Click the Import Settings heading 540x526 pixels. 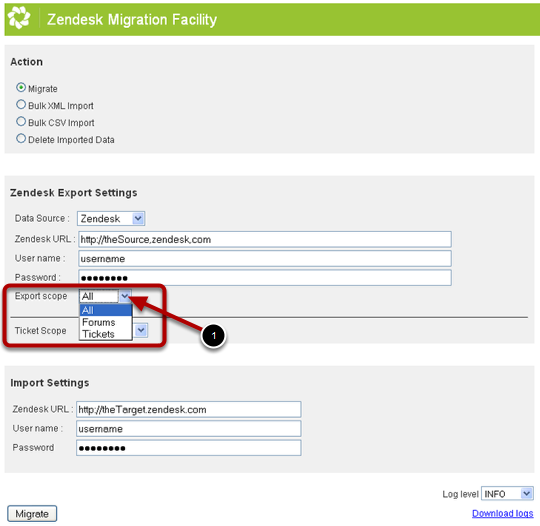50,383
